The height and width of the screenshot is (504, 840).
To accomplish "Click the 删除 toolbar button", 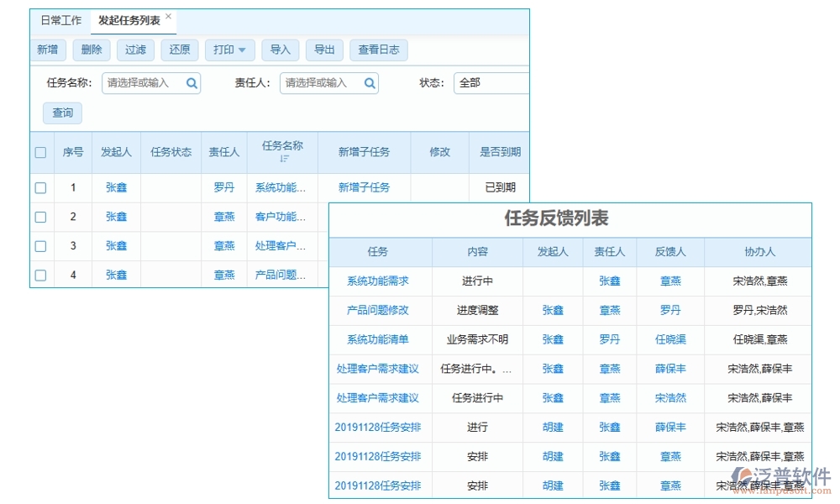I will point(92,50).
